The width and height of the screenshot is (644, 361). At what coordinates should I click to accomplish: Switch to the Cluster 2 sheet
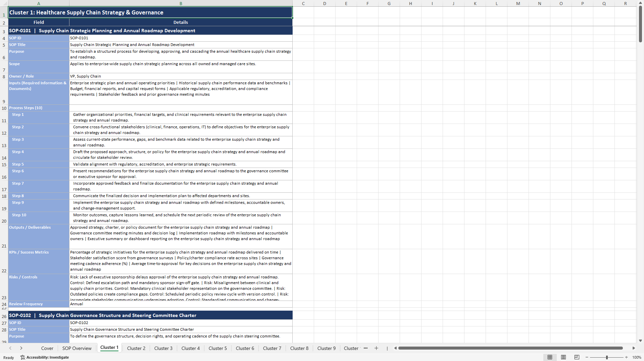point(136,348)
